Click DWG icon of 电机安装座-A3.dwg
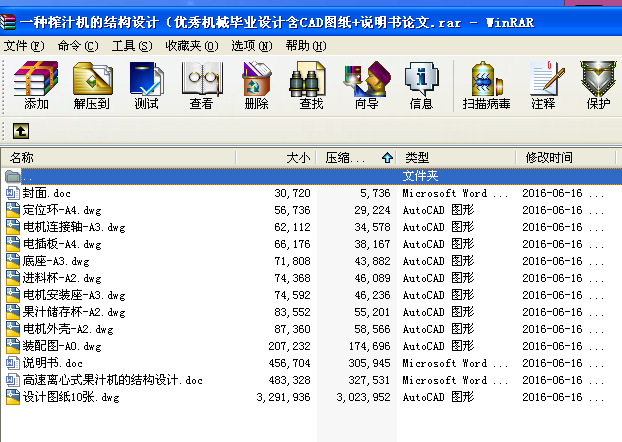The height and width of the screenshot is (442, 622). (13, 295)
